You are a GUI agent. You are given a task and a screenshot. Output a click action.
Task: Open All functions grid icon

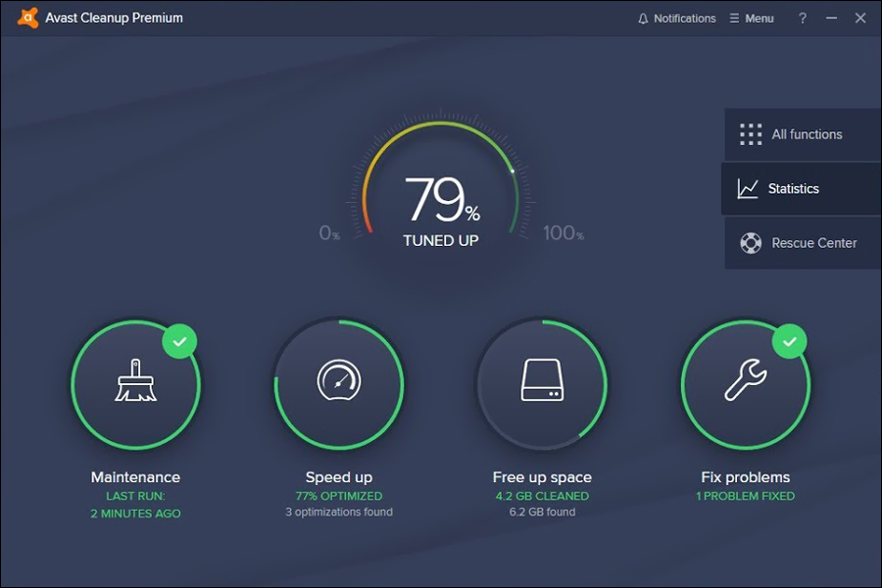pyautogui.click(x=751, y=134)
